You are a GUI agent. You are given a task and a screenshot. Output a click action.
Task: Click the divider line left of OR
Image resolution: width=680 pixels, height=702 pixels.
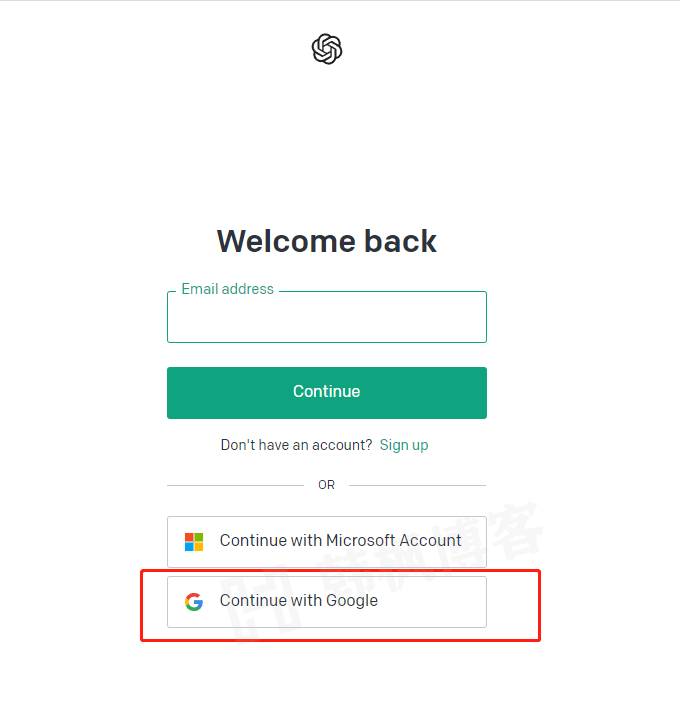tap(235, 485)
